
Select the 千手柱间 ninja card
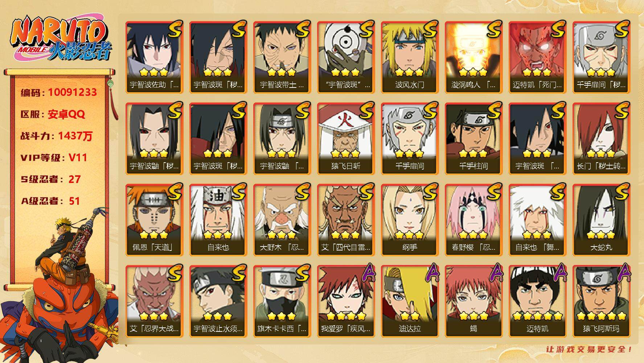pyautogui.click(x=473, y=138)
